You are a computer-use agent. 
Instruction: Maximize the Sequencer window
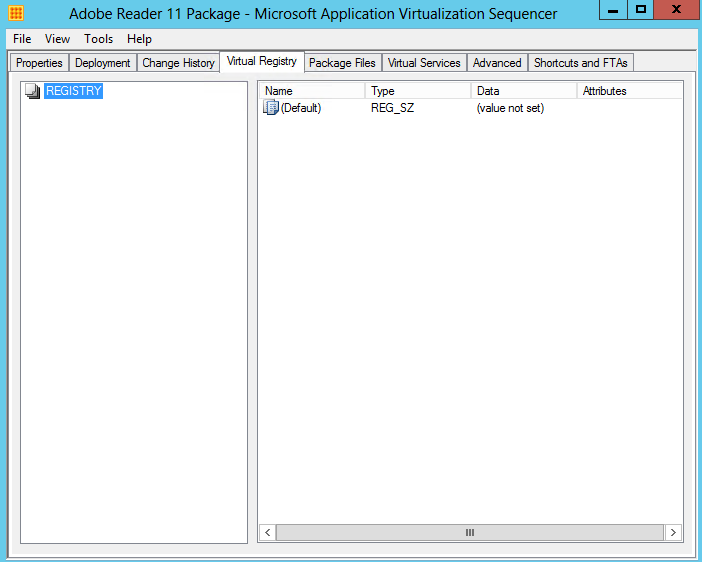coord(641,10)
